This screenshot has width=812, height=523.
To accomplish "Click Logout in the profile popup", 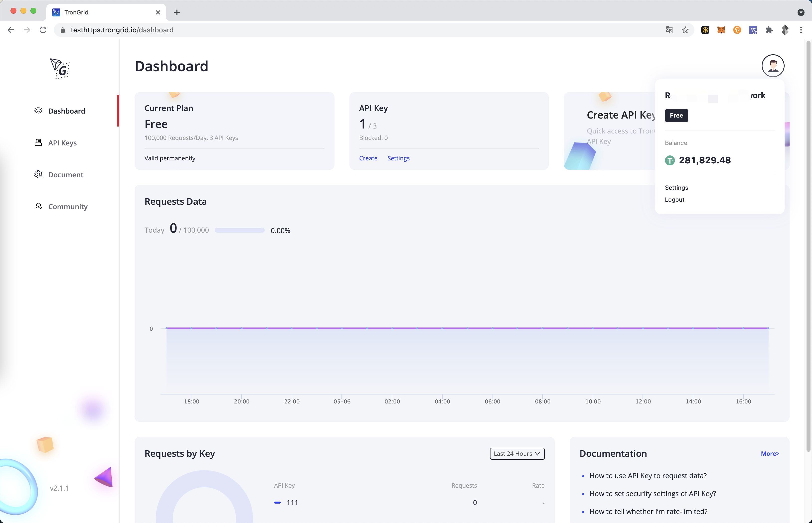I will coord(674,200).
